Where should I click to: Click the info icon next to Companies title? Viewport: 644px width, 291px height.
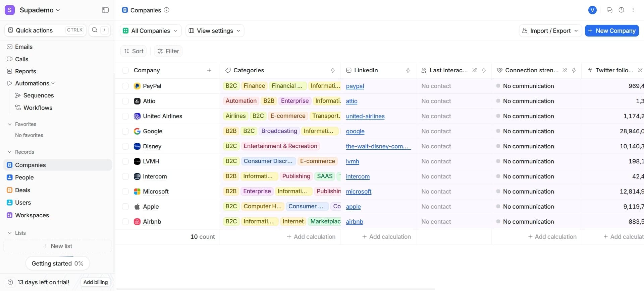(166, 10)
